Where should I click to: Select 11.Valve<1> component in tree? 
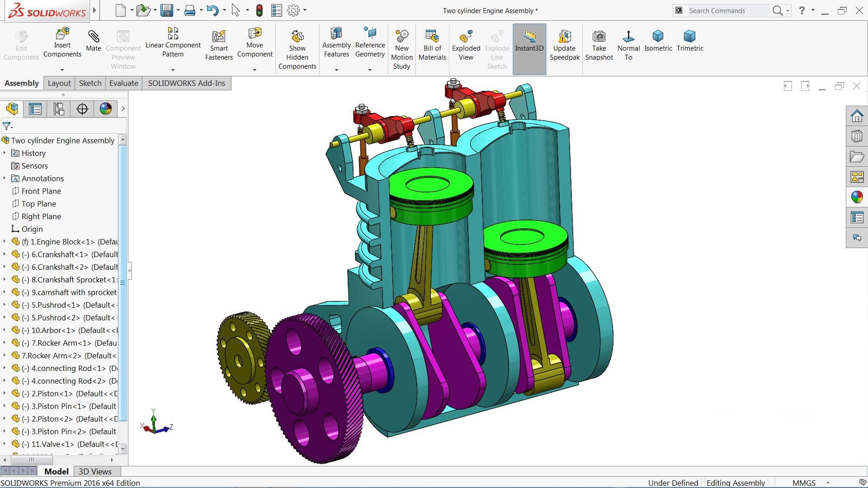(64, 444)
